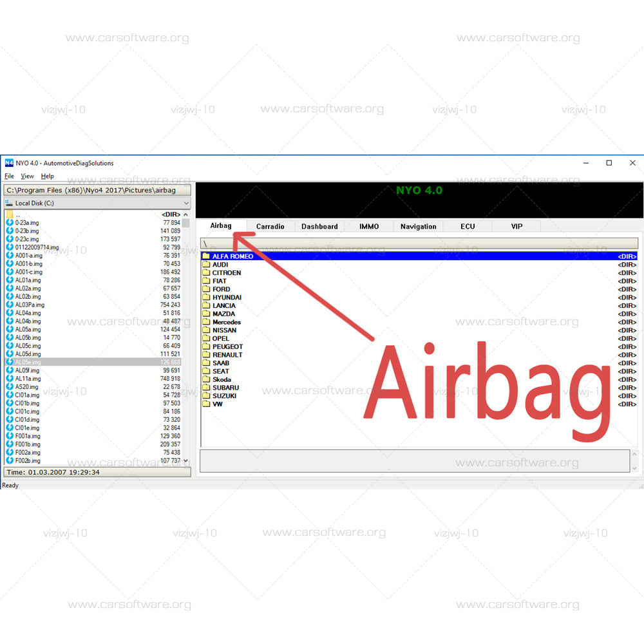The width and height of the screenshot is (644, 644).
Task: Select the highlighted AL05e.img file
Action: (93, 362)
